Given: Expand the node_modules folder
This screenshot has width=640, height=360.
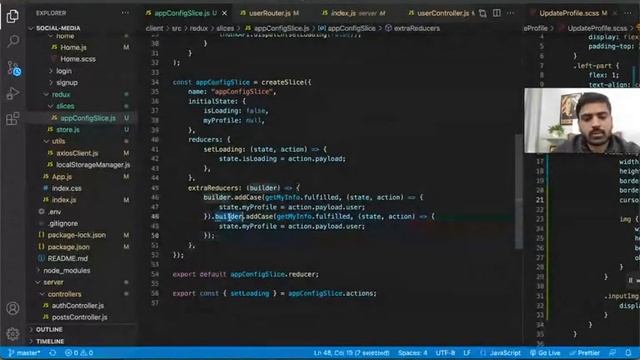Looking at the screenshot, I should tap(67, 271).
